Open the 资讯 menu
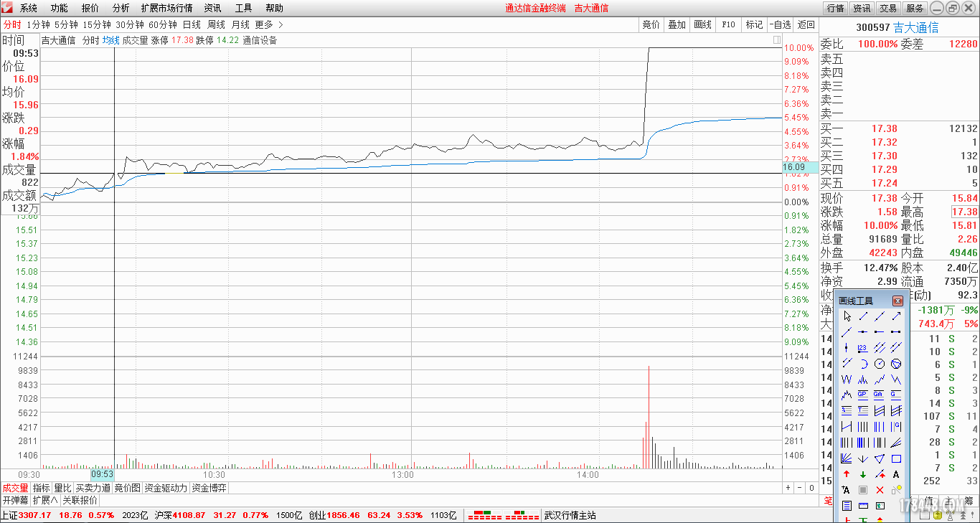This screenshot has width=980, height=523. pyautogui.click(x=212, y=8)
